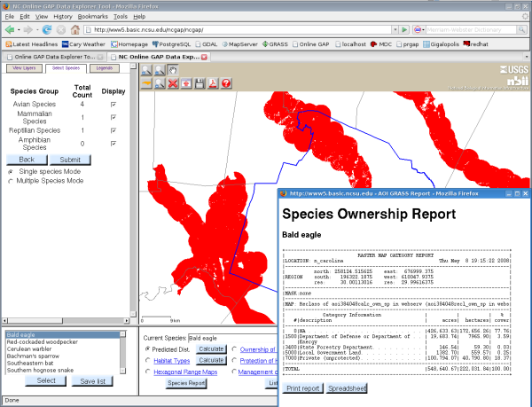Image resolution: width=532 pixels, height=407 pixels.
Task: Click the search magnifier in Firefox search box
Action: point(521,30)
